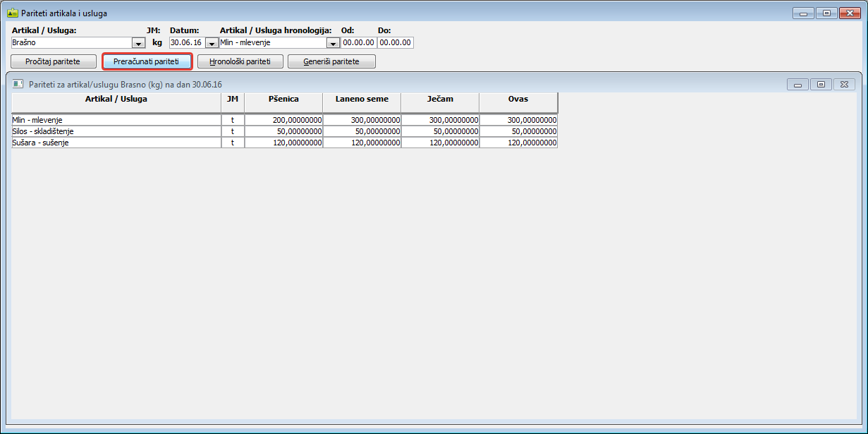The image size is (868, 434).
Task: Open the Artikal / Usluga hronologija dropdown
Action: pyautogui.click(x=333, y=43)
